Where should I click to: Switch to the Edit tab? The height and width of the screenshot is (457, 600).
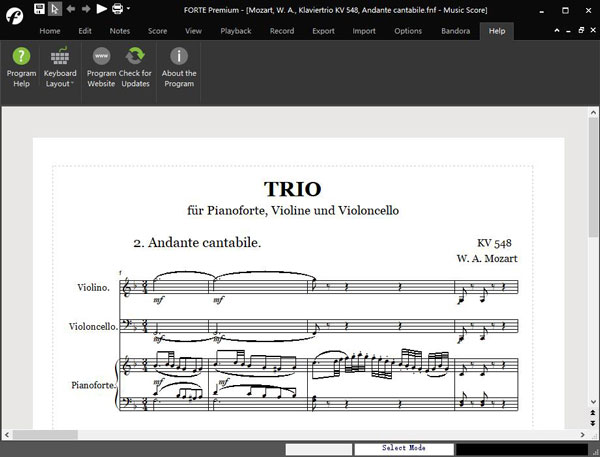85,31
